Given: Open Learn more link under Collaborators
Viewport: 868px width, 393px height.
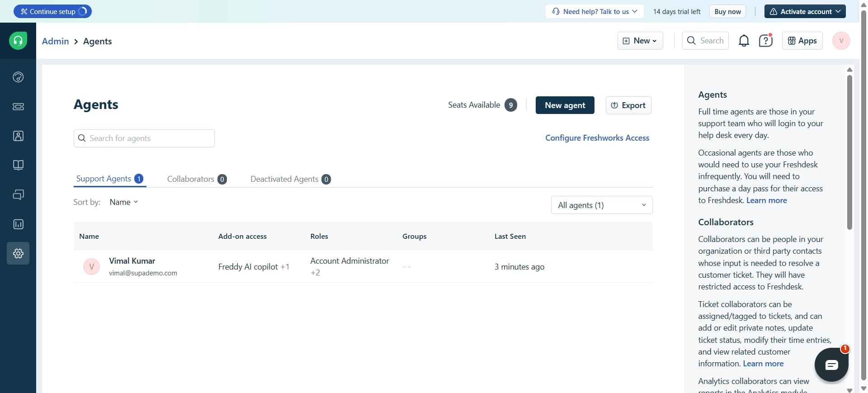Looking at the screenshot, I should tap(763, 364).
